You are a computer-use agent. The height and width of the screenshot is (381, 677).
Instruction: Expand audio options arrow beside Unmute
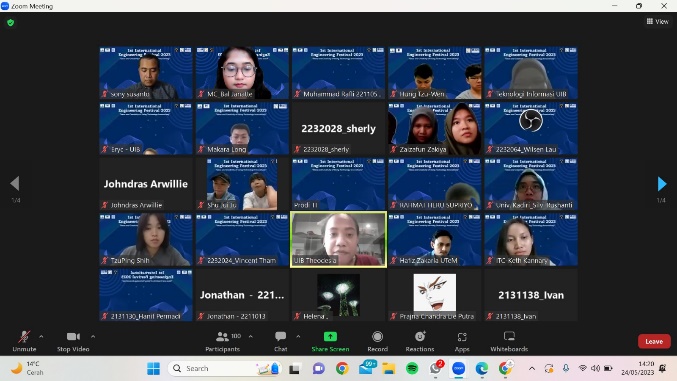point(41,336)
